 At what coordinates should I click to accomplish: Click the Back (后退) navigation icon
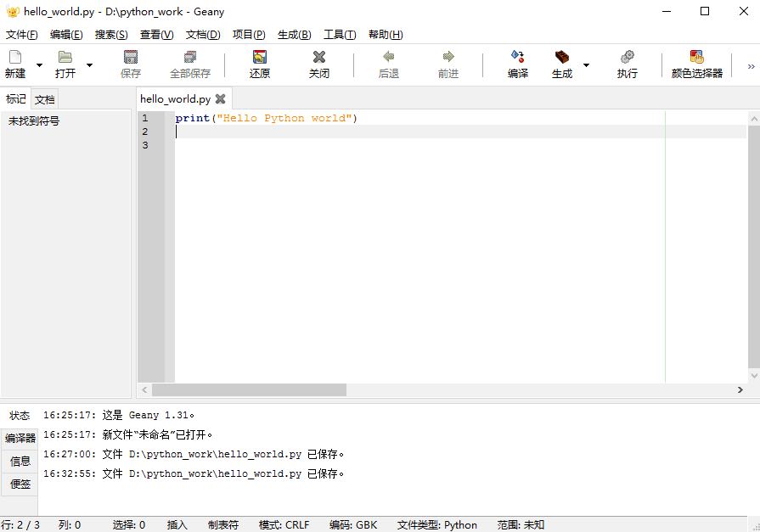click(388, 57)
